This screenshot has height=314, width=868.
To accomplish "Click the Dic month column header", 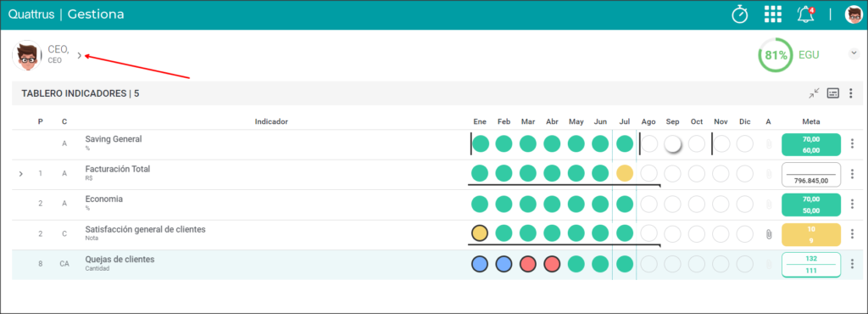I will [x=744, y=121].
